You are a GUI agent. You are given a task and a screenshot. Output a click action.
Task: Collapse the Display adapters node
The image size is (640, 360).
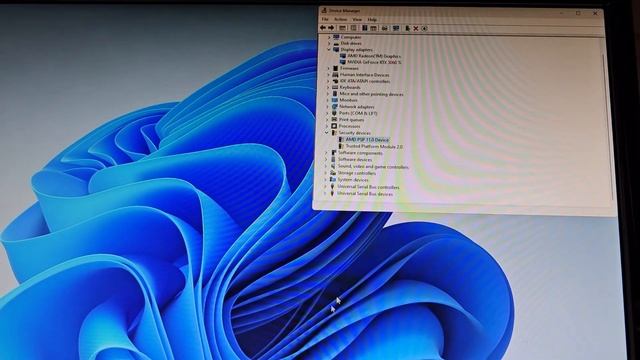pyautogui.click(x=329, y=49)
